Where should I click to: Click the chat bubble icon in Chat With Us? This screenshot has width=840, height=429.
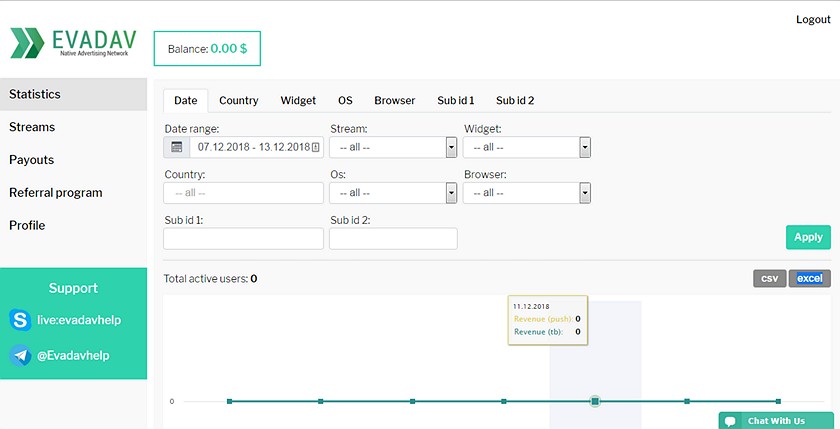point(730,421)
